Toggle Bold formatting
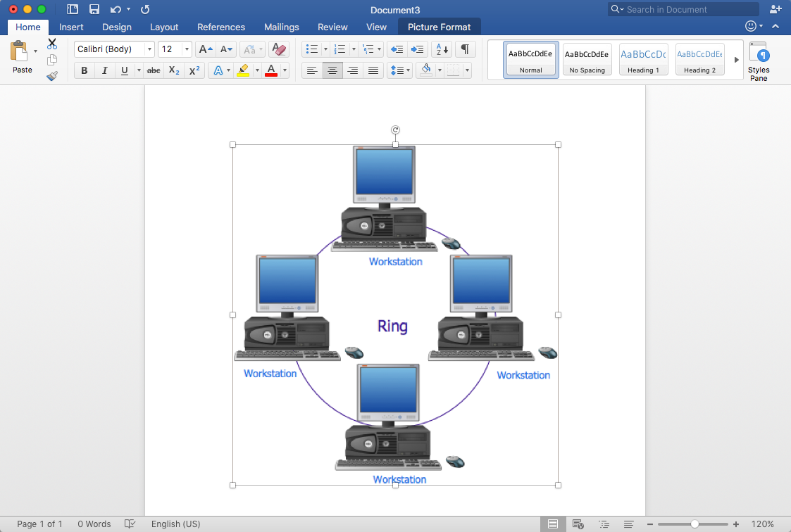 [x=85, y=70]
